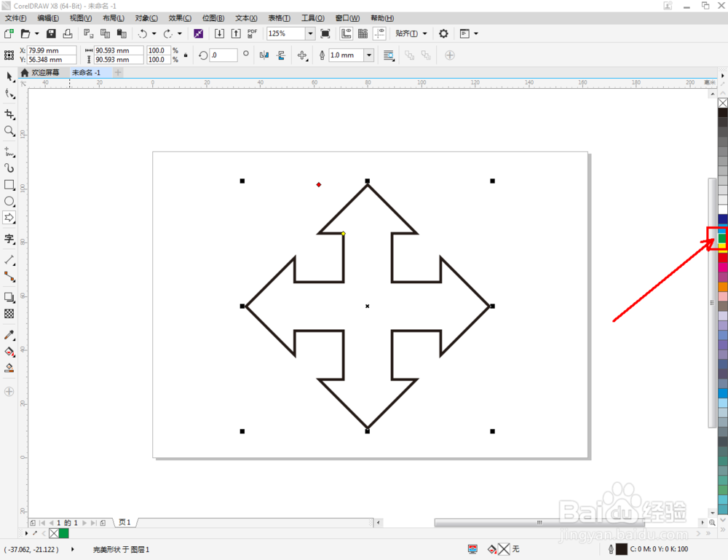Open the Open-file dropdown arrow
This screenshot has height=560, width=728.
click(x=36, y=33)
